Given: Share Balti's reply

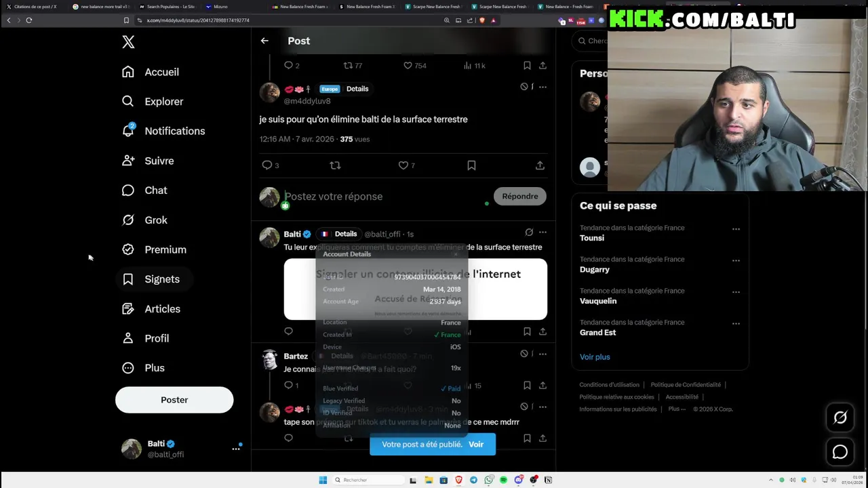Looking at the screenshot, I should coord(542,331).
